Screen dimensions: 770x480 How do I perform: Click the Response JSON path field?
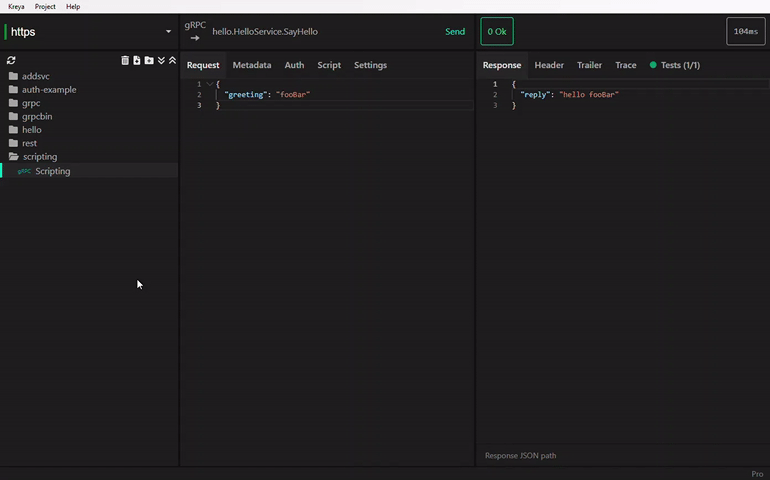coord(600,456)
